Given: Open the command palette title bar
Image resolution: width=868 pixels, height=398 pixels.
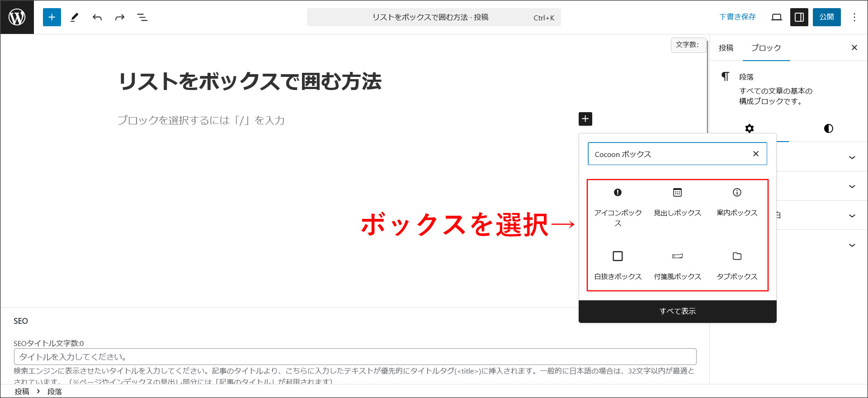Looking at the screenshot, I should tap(434, 17).
